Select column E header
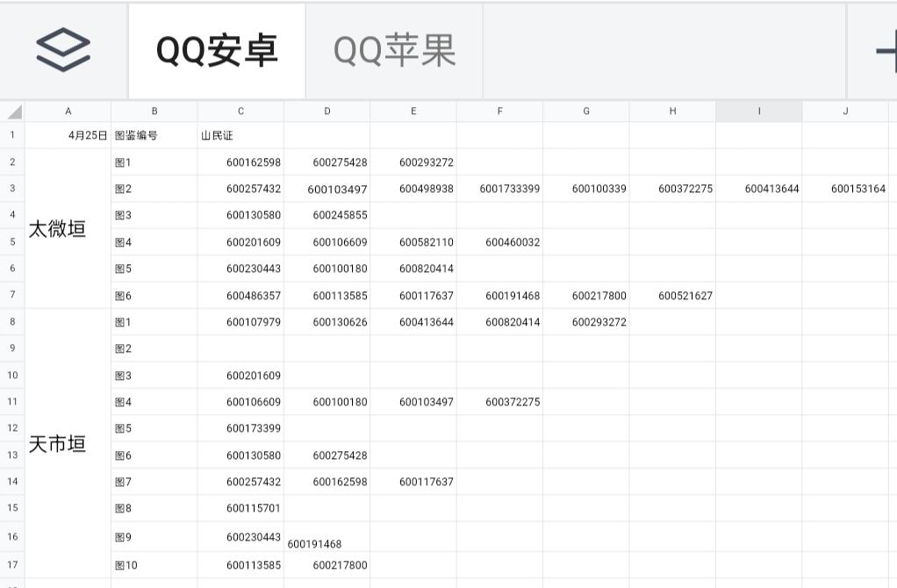897x588 pixels. pyautogui.click(x=413, y=111)
